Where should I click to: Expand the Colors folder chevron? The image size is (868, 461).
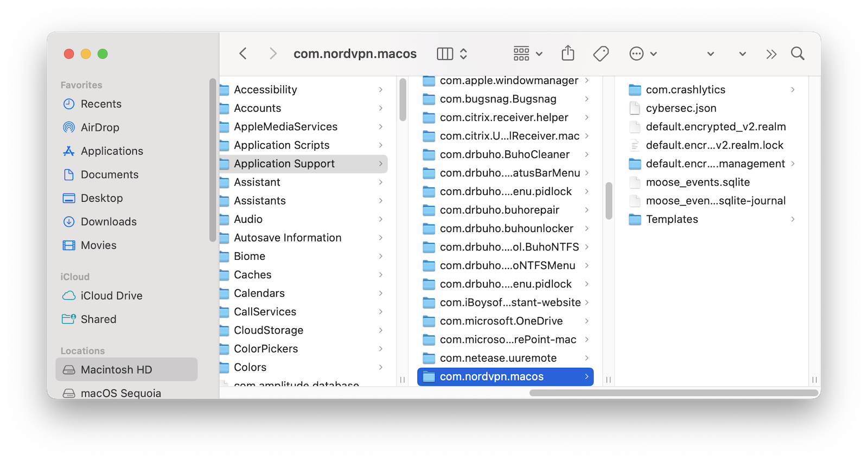point(380,367)
